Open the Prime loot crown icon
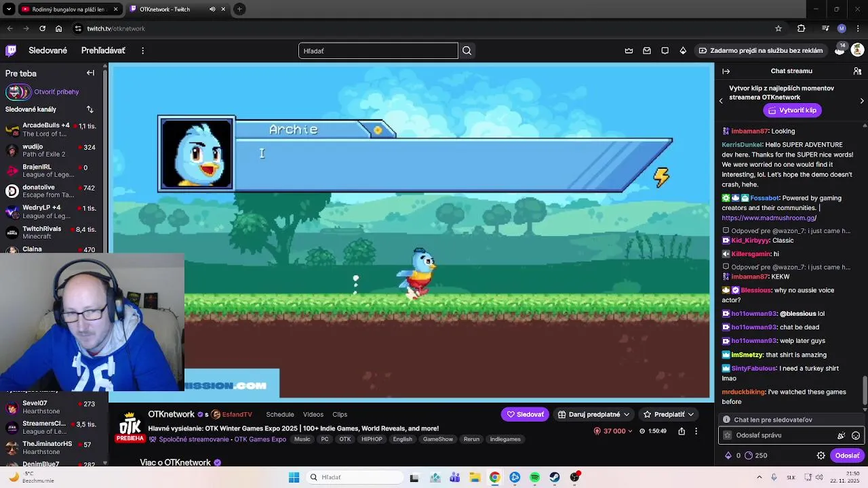The width and height of the screenshot is (868, 488). coord(629,51)
